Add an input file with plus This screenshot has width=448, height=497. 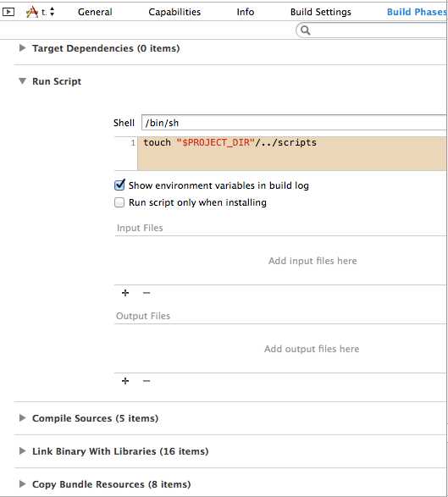coord(125,293)
